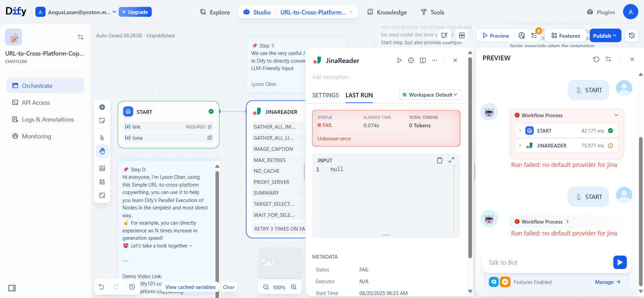View the run history icon beside Preview
644x298 pixels.
pyautogui.click(x=522, y=36)
